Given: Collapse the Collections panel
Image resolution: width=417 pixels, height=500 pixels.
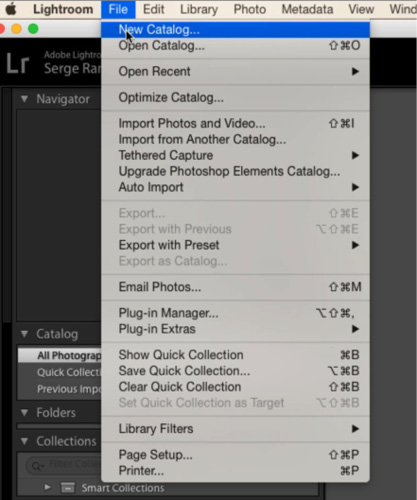Looking at the screenshot, I should click(x=24, y=441).
